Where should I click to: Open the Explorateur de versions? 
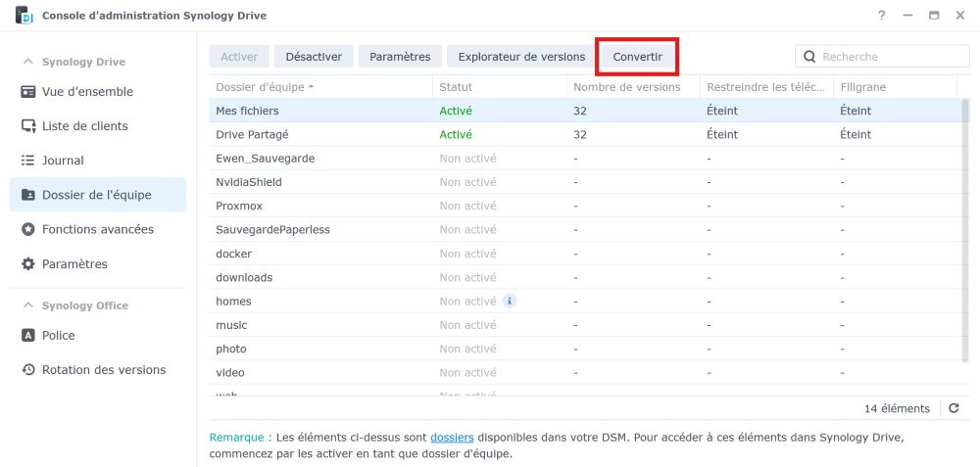click(522, 56)
